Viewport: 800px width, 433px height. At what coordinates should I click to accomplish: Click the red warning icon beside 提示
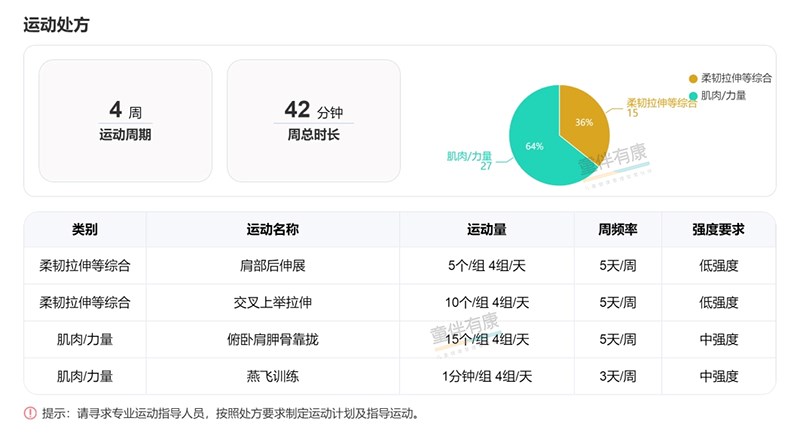(30, 413)
